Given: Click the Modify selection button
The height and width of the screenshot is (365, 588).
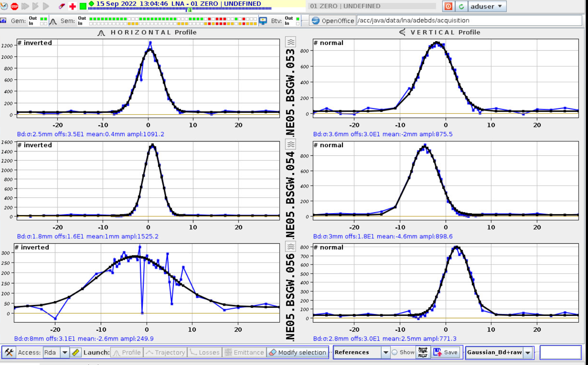Looking at the screenshot, I should pyautogui.click(x=297, y=352).
